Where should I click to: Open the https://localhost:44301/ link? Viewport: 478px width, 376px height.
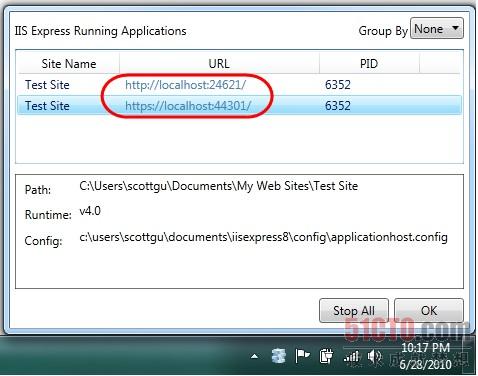[188, 106]
